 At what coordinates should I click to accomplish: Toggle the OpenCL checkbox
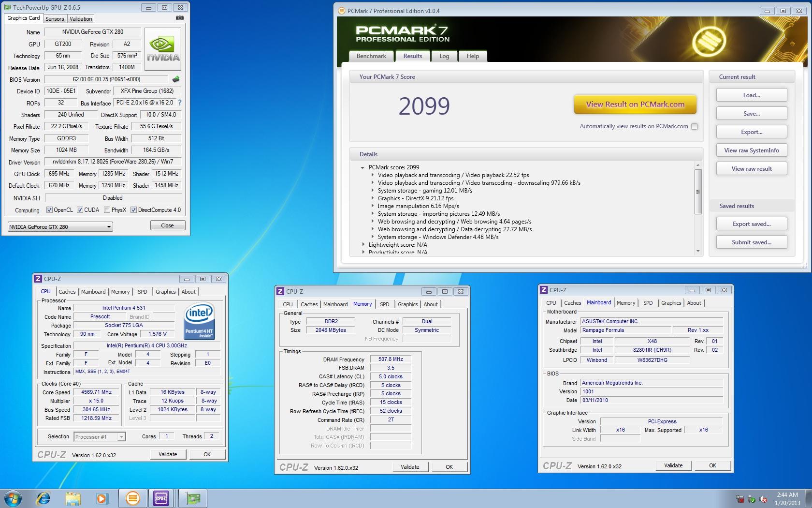[49, 210]
